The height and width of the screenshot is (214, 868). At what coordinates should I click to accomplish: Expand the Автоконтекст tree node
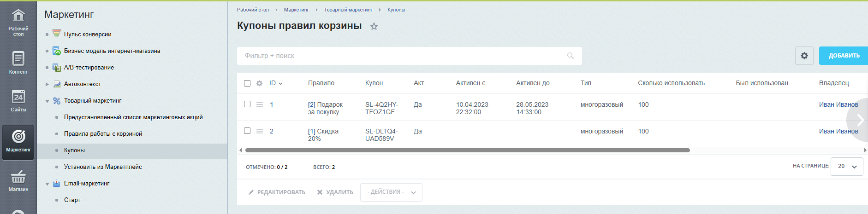(47, 84)
